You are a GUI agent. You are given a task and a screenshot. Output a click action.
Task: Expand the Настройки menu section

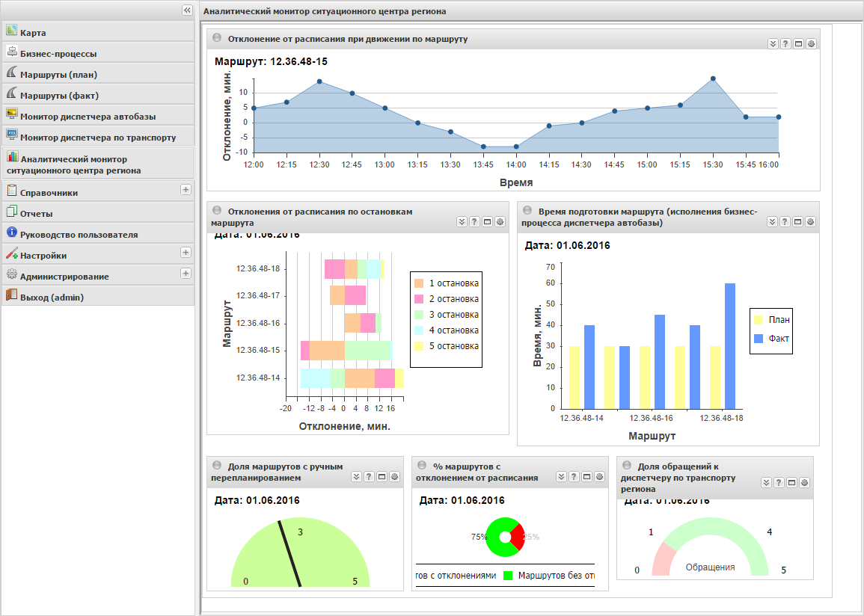coord(186,253)
